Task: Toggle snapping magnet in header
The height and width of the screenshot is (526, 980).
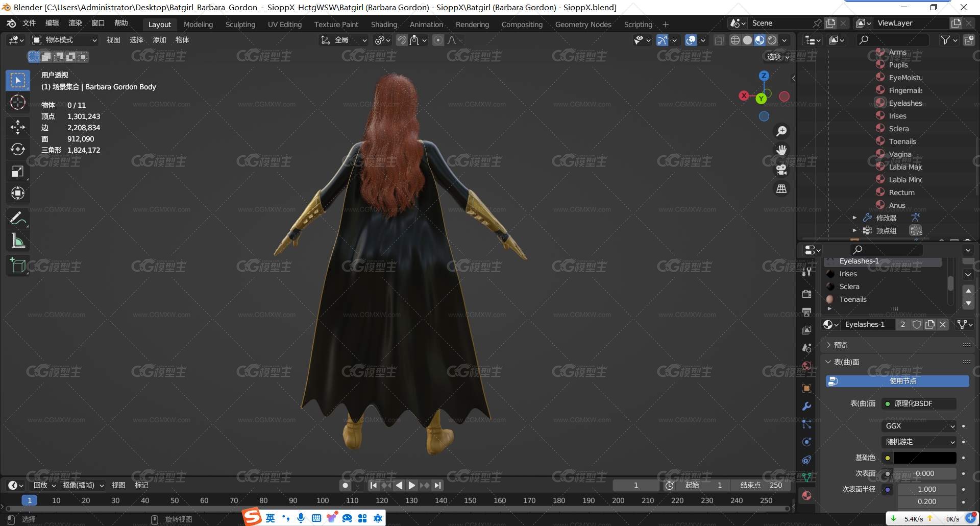Action: tap(402, 40)
